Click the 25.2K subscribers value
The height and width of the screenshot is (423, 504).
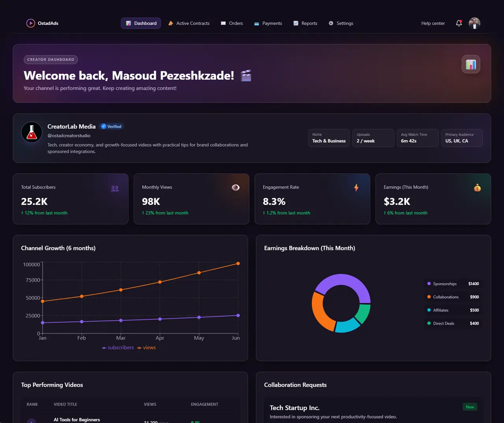[x=34, y=202]
